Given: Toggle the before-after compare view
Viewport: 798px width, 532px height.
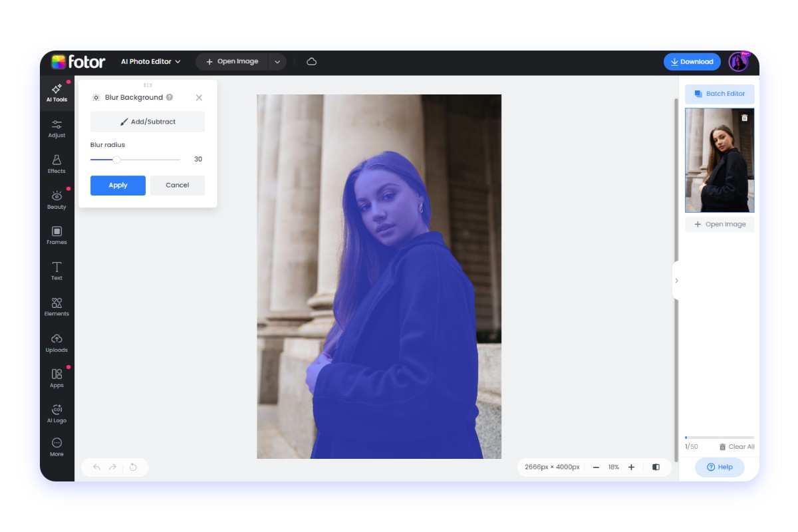Looking at the screenshot, I should pyautogui.click(x=656, y=467).
